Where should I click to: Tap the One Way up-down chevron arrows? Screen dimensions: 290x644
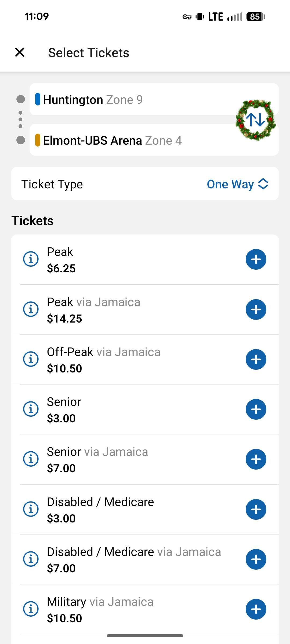[x=263, y=184]
